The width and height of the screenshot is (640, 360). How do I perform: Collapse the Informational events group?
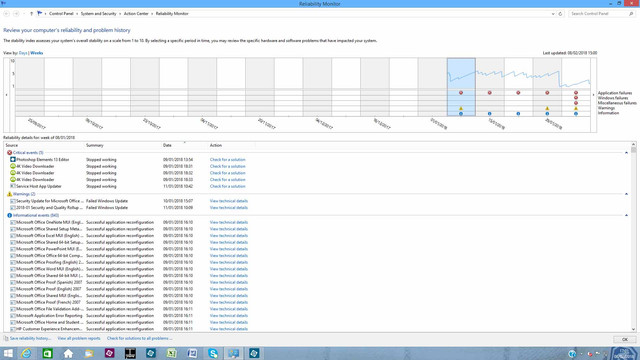627,216
